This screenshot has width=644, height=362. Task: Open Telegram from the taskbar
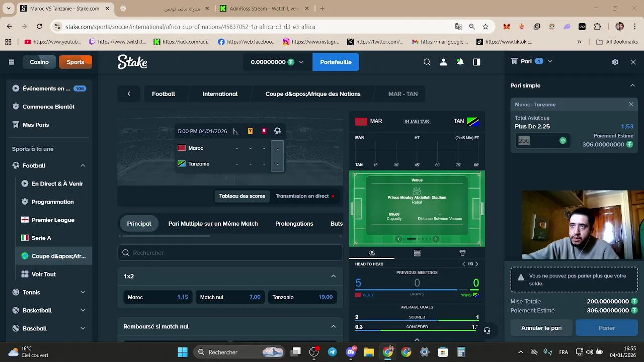pyautogui.click(x=333, y=352)
